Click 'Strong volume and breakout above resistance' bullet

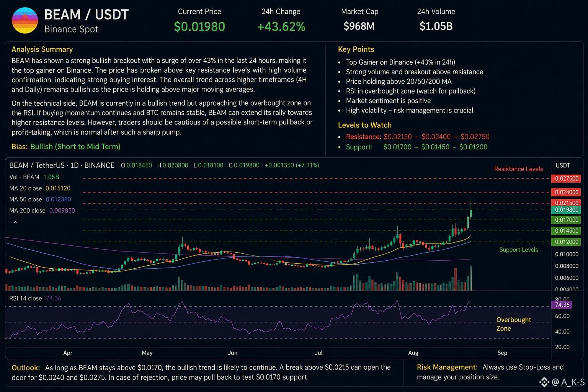click(x=414, y=72)
